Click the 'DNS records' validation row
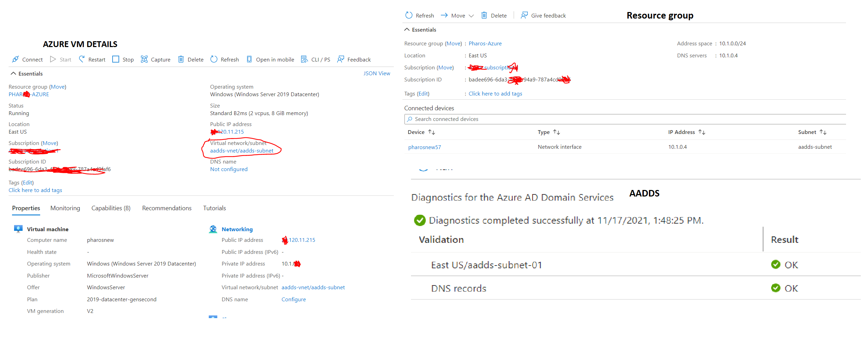Image resolution: width=868 pixels, height=360 pixels. click(636, 288)
